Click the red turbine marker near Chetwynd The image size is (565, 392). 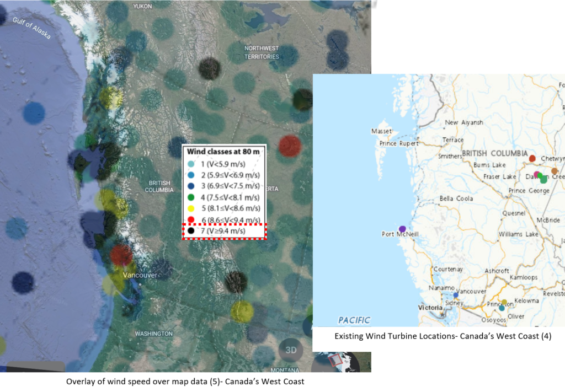[532, 159]
